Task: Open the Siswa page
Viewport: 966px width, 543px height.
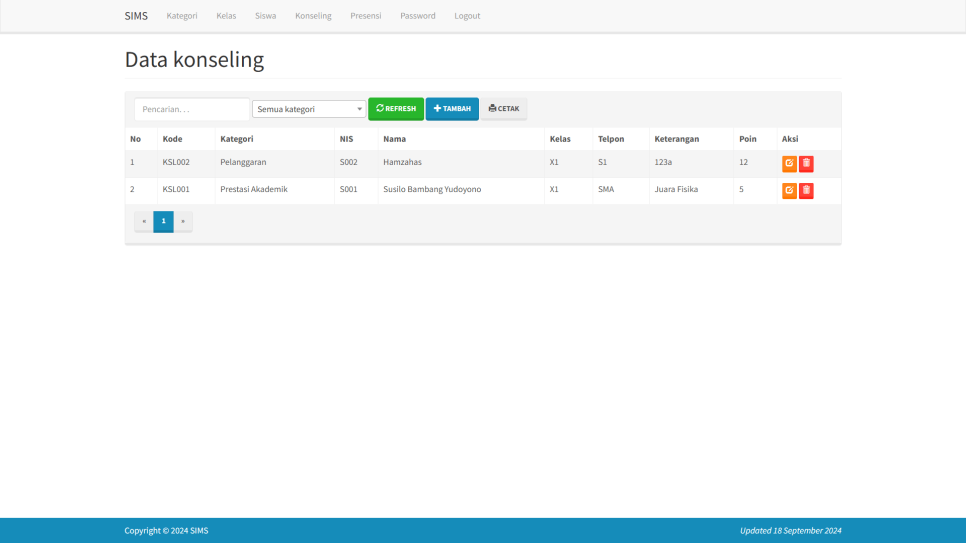Action: click(x=265, y=16)
